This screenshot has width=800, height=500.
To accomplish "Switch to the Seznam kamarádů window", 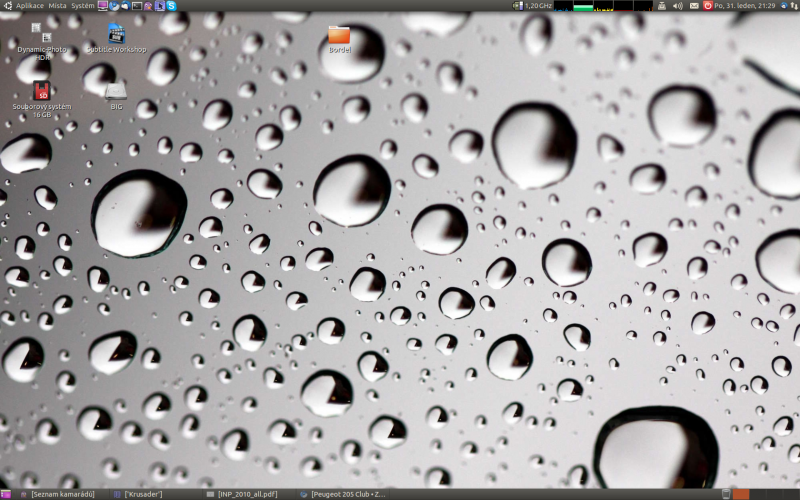I will click(x=60, y=494).
